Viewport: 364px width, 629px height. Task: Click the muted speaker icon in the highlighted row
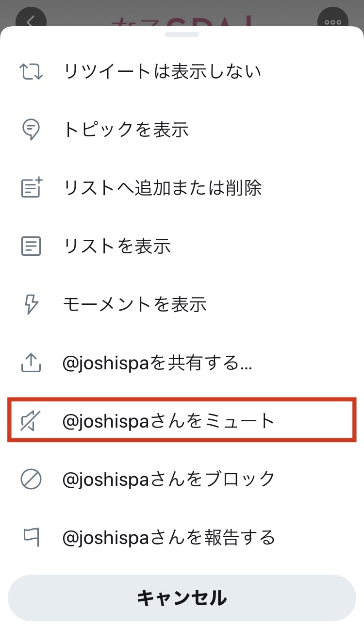31,420
